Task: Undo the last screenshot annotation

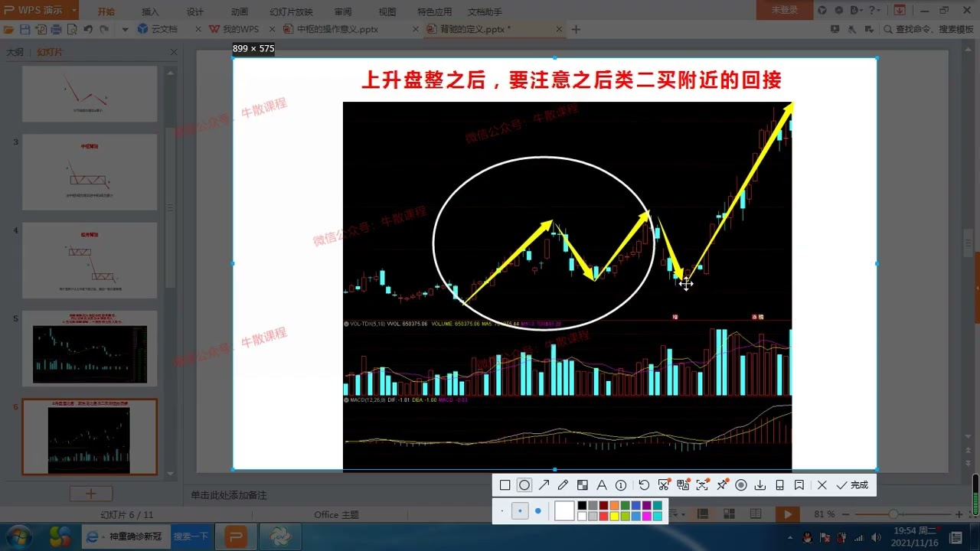Action: pyautogui.click(x=644, y=485)
